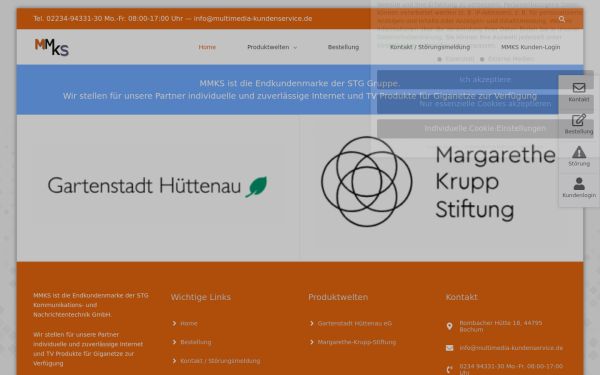Click chevron beside Kontakt / Störungsmeldung footer link
This screenshot has height=375, width=600.
click(174, 361)
